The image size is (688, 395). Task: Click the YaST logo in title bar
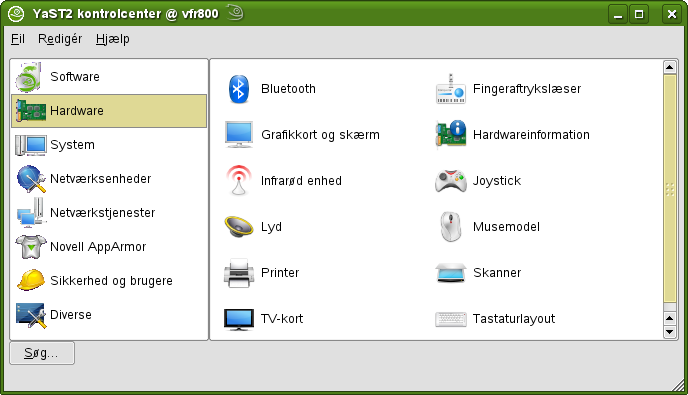click(x=16, y=14)
